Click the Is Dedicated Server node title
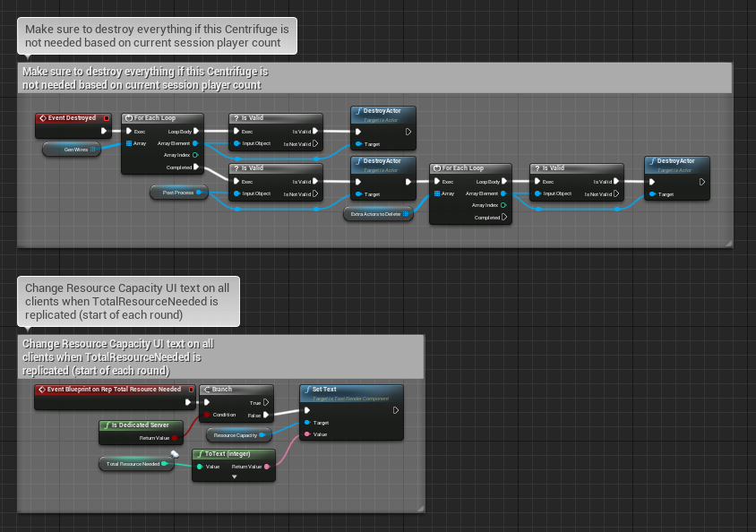Screen dimensions: 756x532 (141, 425)
